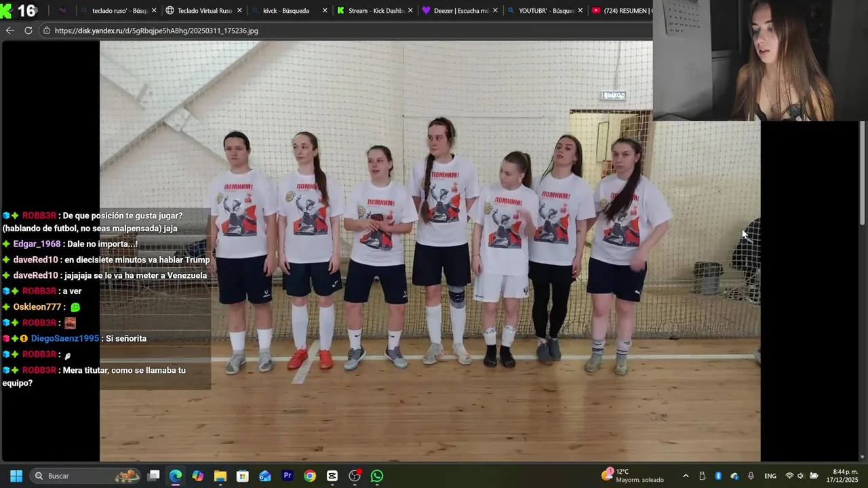Open Microsoft Edge from the taskbar
Image resolution: width=868 pixels, height=488 pixels.
tap(176, 476)
